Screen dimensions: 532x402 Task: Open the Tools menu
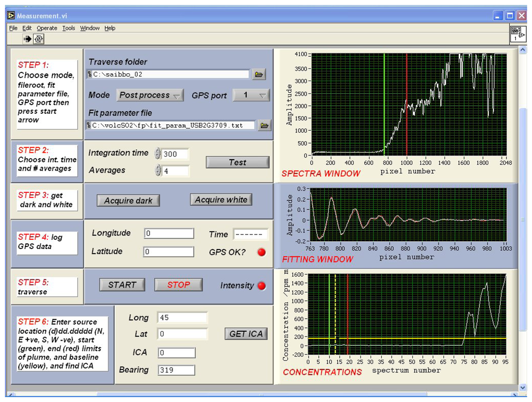tap(69, 28)
